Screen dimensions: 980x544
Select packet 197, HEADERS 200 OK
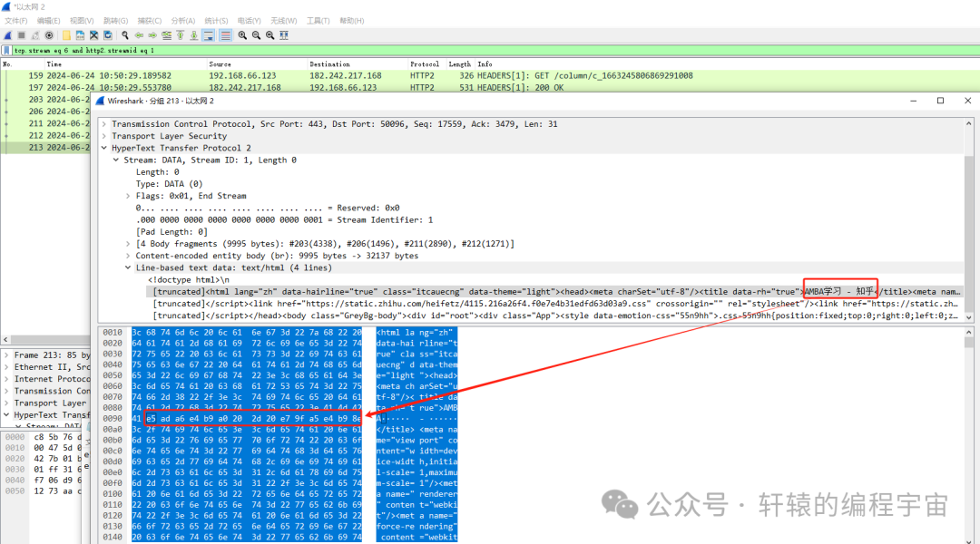[x=490, y=87]
